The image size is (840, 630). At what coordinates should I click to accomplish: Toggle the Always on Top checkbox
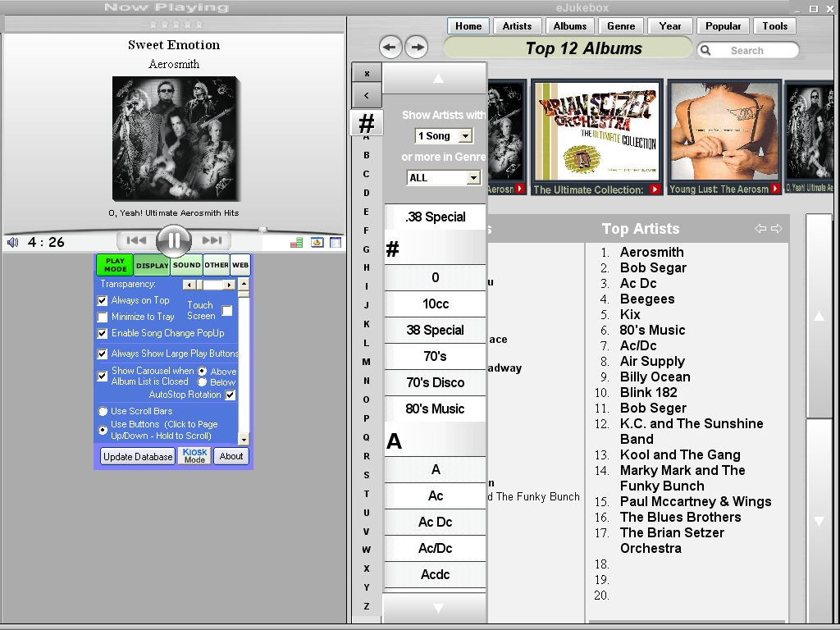pyautogui.click(x=103, y=300)
